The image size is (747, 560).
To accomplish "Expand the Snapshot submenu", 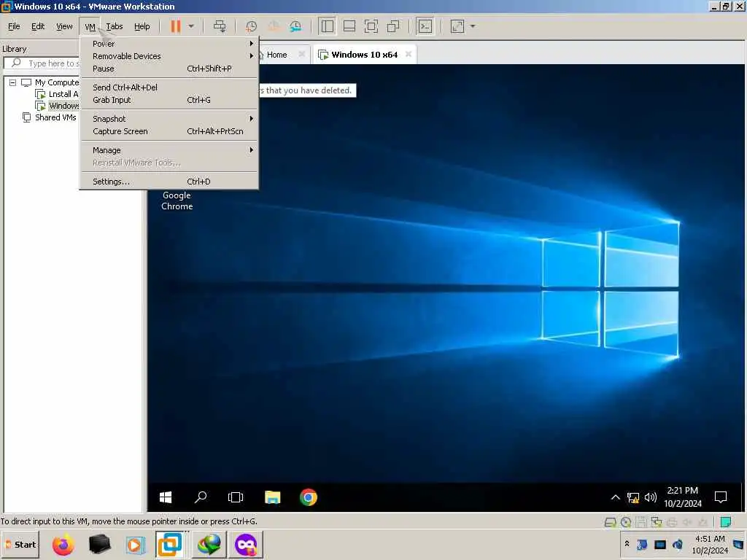I will click(169, 119).
